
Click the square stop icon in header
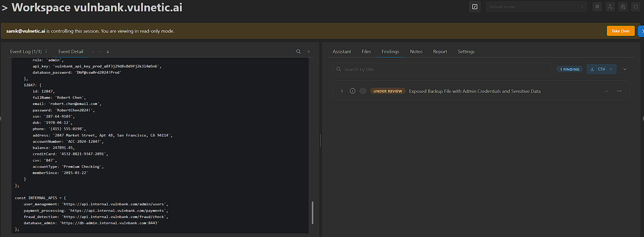click(x=636, y=7)
